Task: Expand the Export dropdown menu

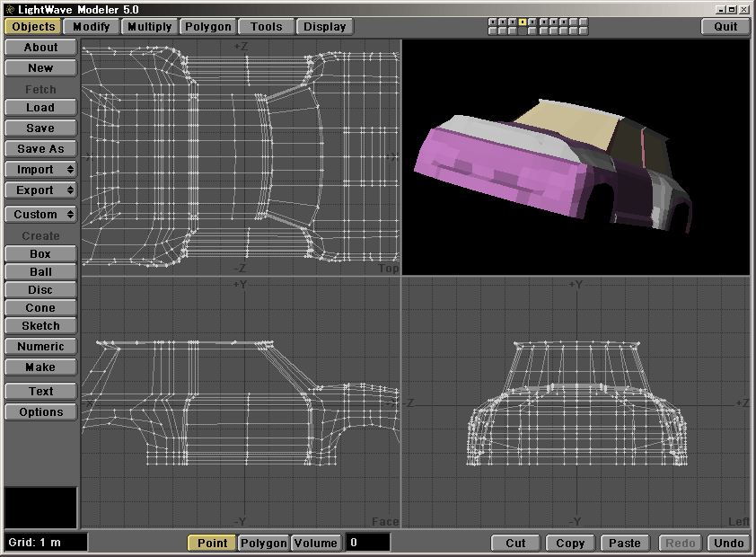Action: click(x=40, y=190)
